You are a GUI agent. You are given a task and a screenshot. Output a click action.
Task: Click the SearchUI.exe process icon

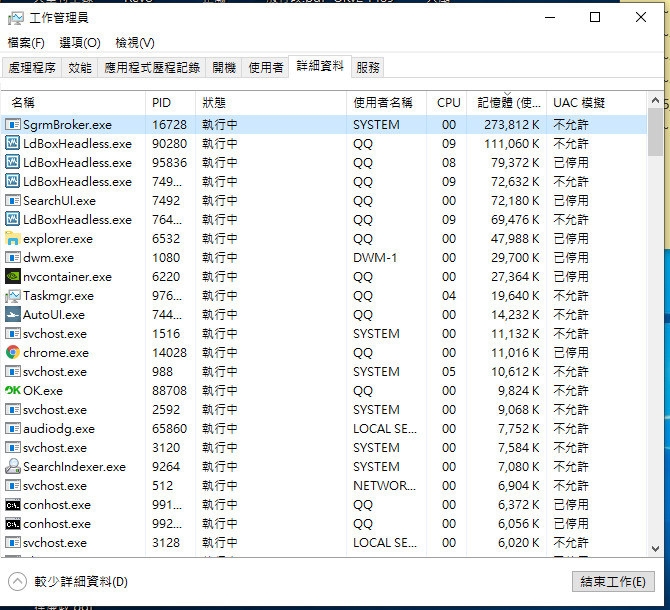click(x=12, y=201)
